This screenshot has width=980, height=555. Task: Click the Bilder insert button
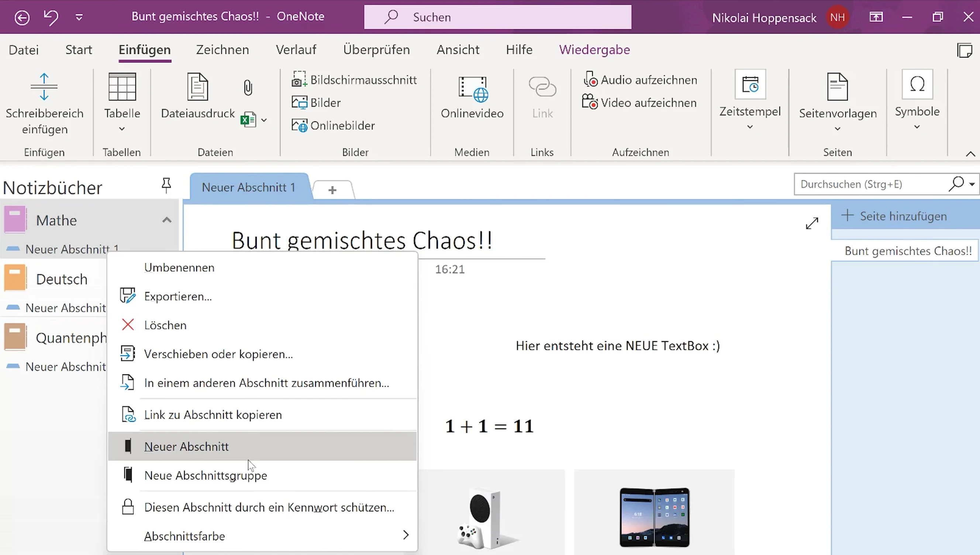click(316, 103)
